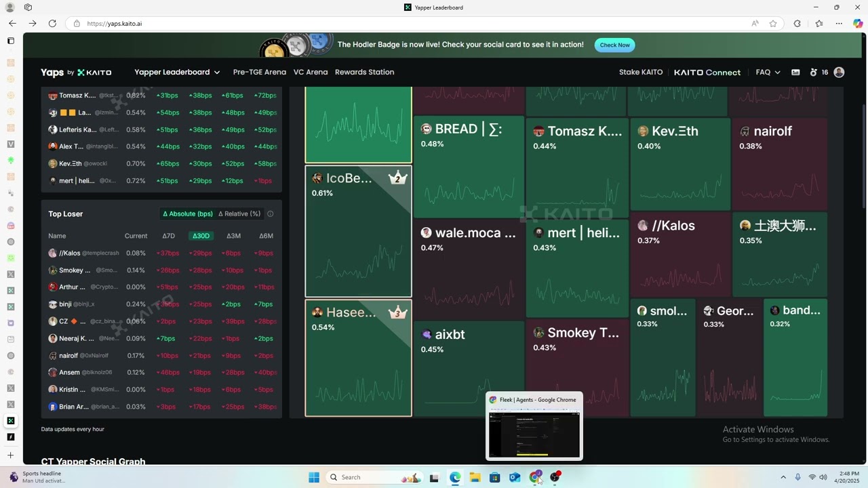Open vertical tabs pane icon
The width and height of the screenshot is (868, 488).
pyautogui.click(x=10, y=41)
